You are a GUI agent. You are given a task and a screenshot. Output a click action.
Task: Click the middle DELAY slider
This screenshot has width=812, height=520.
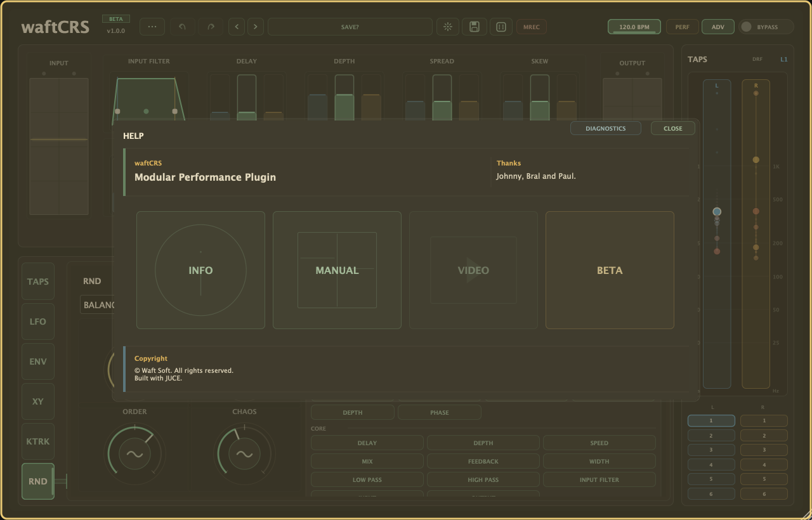pos(247,97)
